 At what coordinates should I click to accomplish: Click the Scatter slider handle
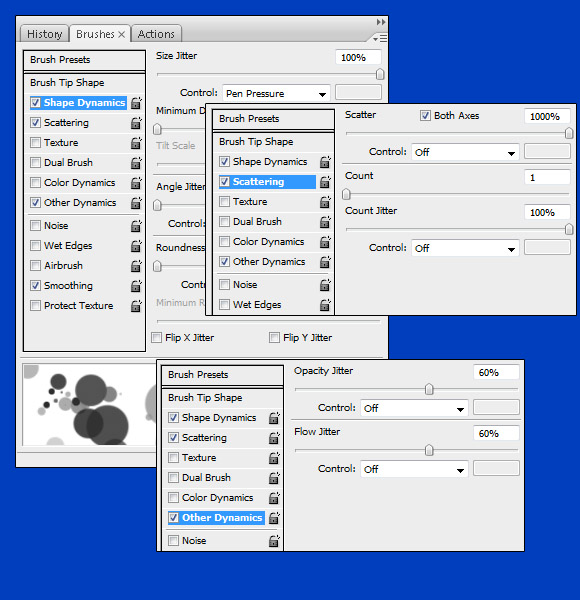pos(569,133)
